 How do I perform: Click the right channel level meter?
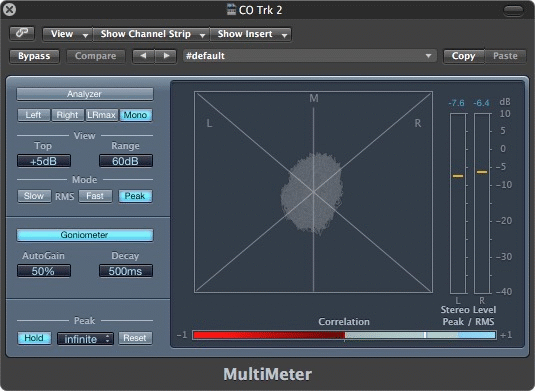tap(482, 204)
